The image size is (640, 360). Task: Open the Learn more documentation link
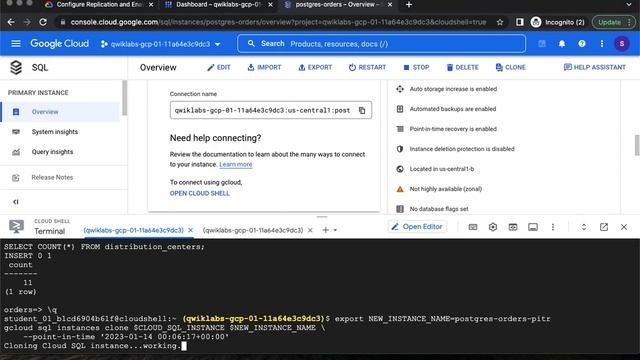point(236,164)
